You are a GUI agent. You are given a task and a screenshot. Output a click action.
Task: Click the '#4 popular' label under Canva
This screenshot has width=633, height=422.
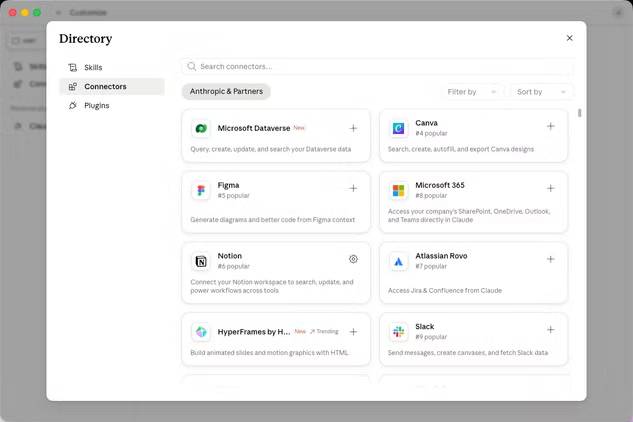tap(431, 134)
